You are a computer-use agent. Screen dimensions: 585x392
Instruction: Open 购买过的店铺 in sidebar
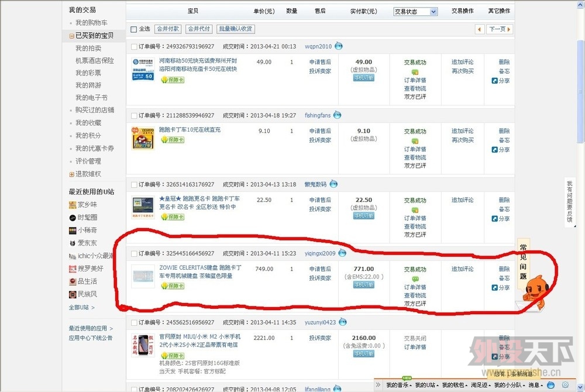95,110
